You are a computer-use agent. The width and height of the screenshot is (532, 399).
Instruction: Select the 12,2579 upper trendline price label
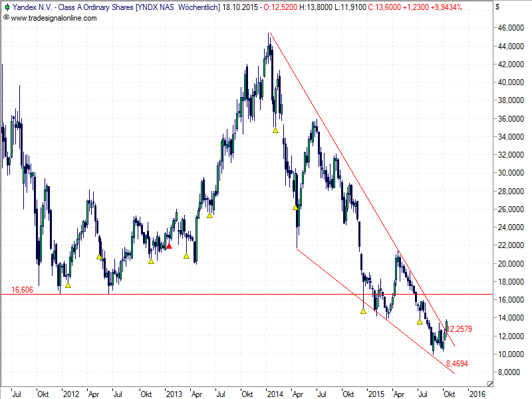click(x=459, y=329)
